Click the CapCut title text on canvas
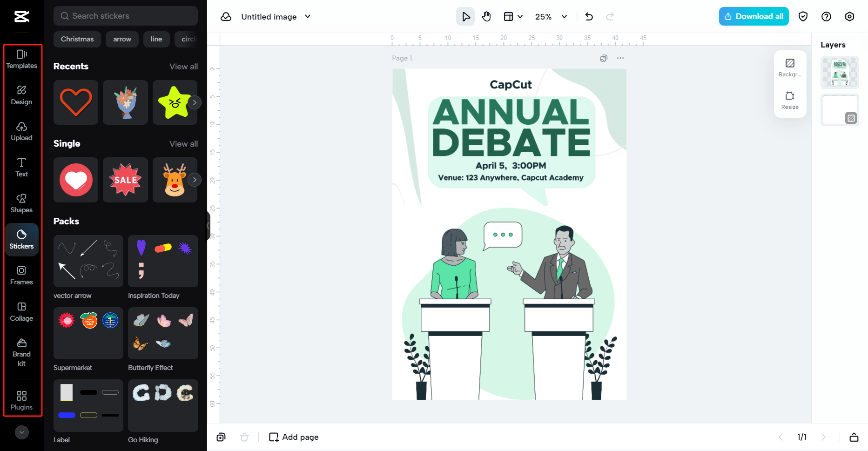 pos(511,85)
